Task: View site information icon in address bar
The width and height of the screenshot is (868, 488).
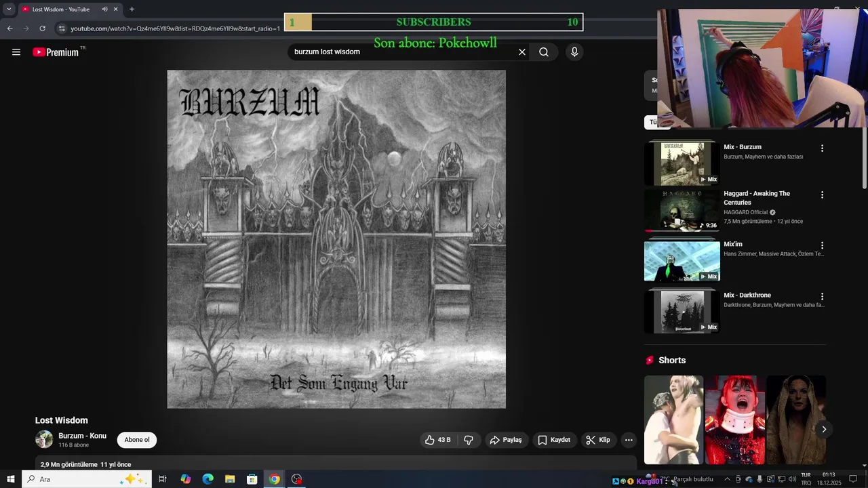Action: click(x=62, y=28)
